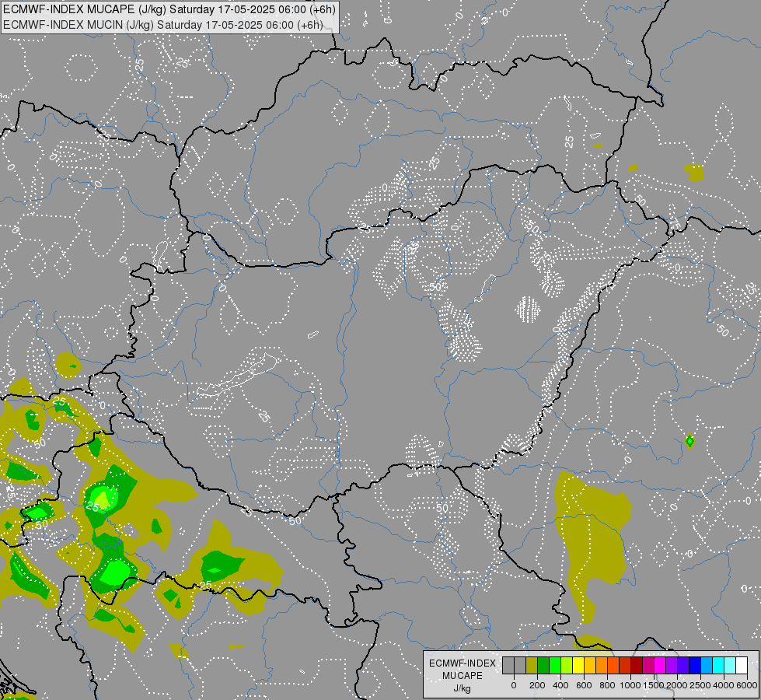
Task: Click the pure yellow legend swatch
Action: (578, 666)
